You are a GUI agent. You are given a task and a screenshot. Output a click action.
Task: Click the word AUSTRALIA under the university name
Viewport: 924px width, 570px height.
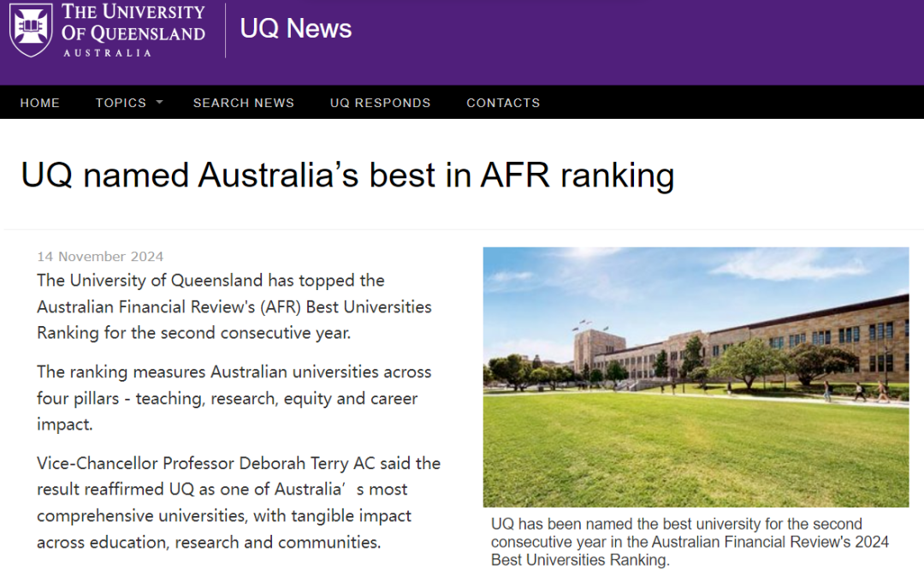tap(107, 53)
